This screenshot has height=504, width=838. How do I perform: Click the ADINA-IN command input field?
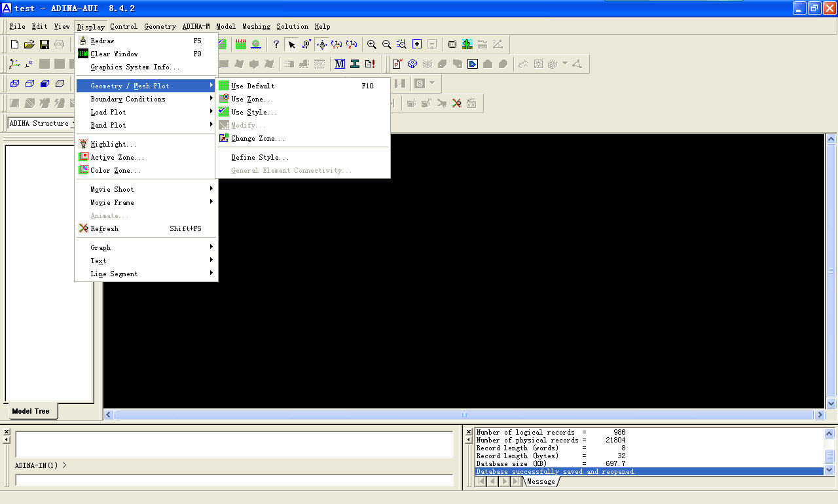(234, 479)
